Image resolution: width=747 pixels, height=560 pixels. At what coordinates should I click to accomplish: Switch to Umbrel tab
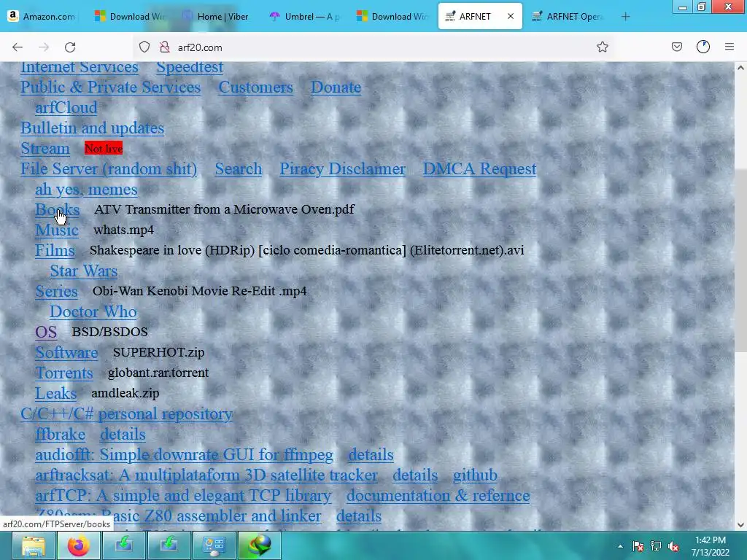click(304, 16)
